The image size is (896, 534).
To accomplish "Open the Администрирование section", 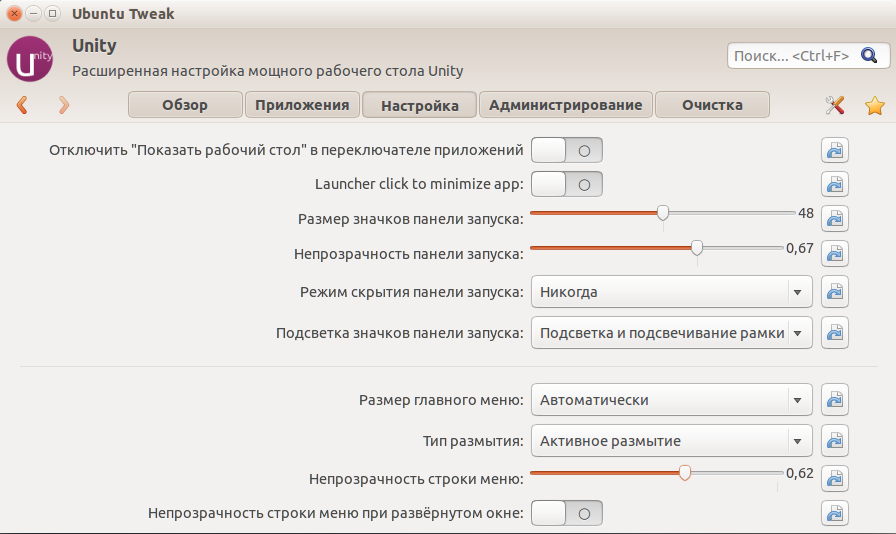I will point(566,105).
